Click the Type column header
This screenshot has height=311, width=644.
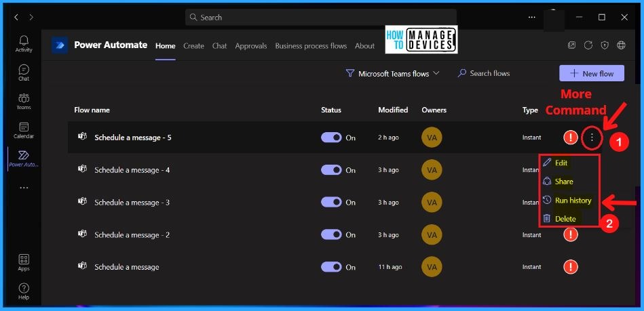coord(530,110)
